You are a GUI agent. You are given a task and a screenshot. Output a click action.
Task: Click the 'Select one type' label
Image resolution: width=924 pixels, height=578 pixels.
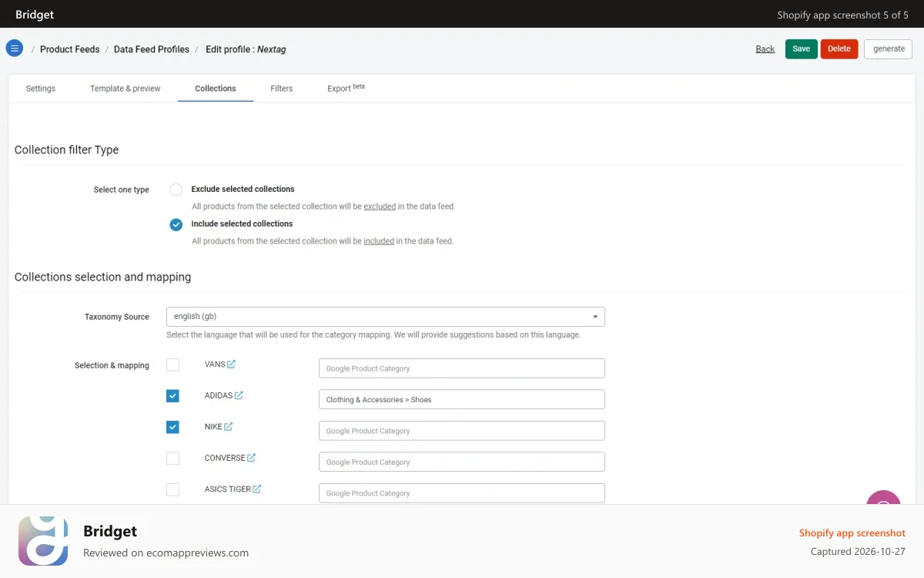(122, 190)
